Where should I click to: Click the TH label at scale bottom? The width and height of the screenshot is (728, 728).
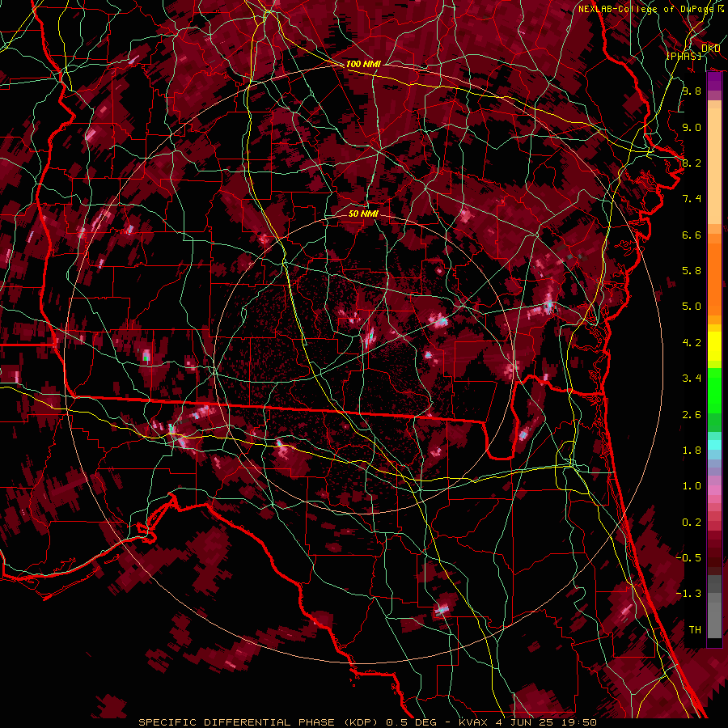pyautogui.click(x=695, y=629)
